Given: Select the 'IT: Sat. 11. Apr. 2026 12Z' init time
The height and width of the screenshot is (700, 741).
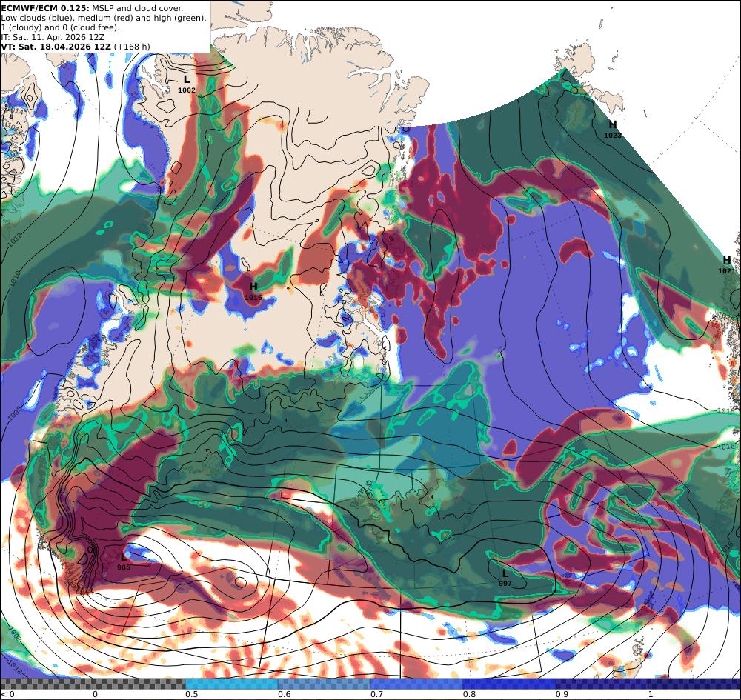Looking at the screenshot, I should [x=53, y=37].
